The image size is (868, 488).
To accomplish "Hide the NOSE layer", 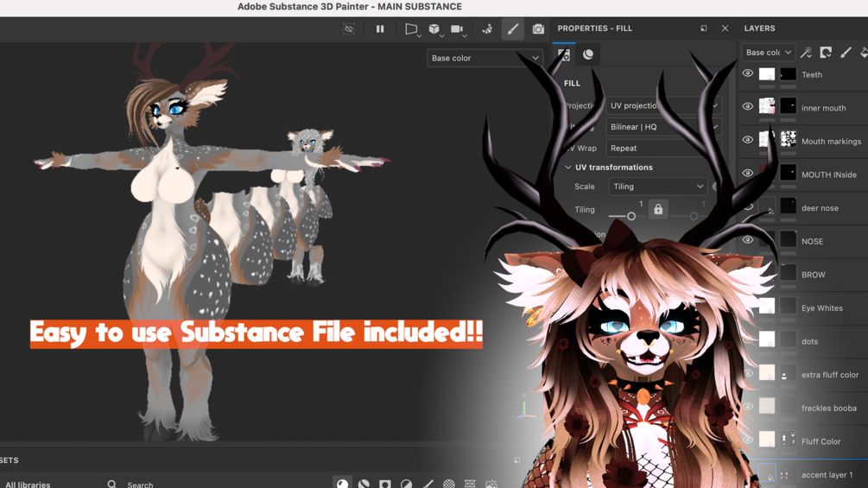I will coord(748,240).
